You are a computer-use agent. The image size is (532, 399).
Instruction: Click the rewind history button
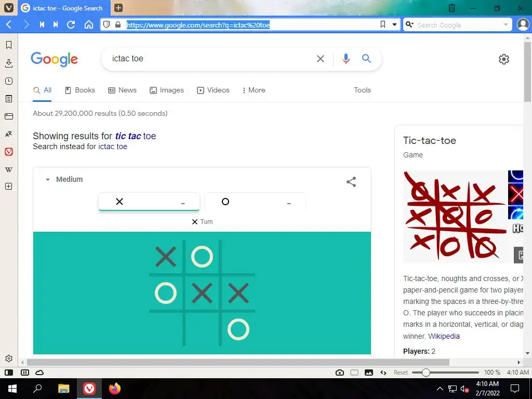point(42,24)
